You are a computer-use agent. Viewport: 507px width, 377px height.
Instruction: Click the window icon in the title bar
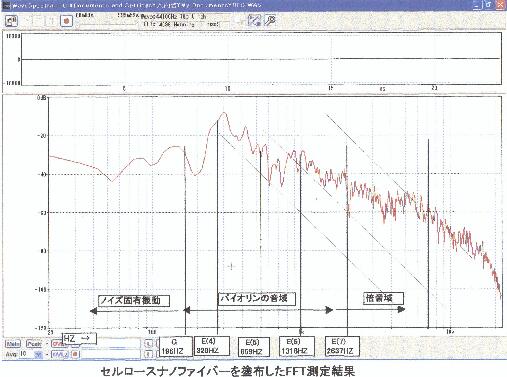[5, 5]
